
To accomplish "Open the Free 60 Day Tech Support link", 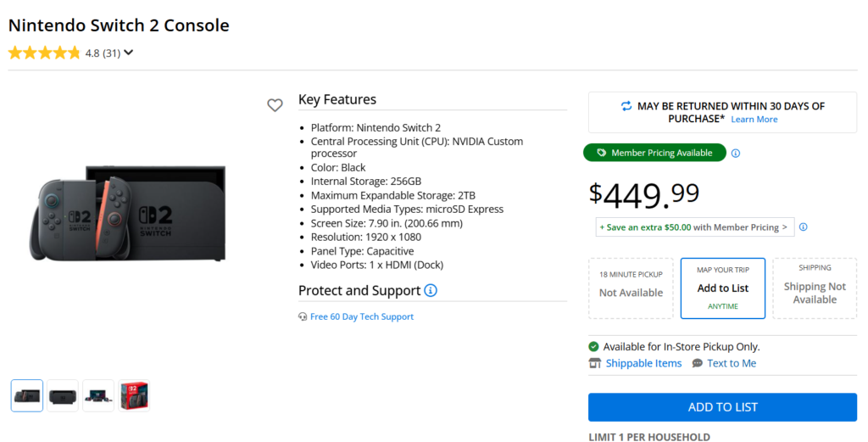I will [361, 316].
